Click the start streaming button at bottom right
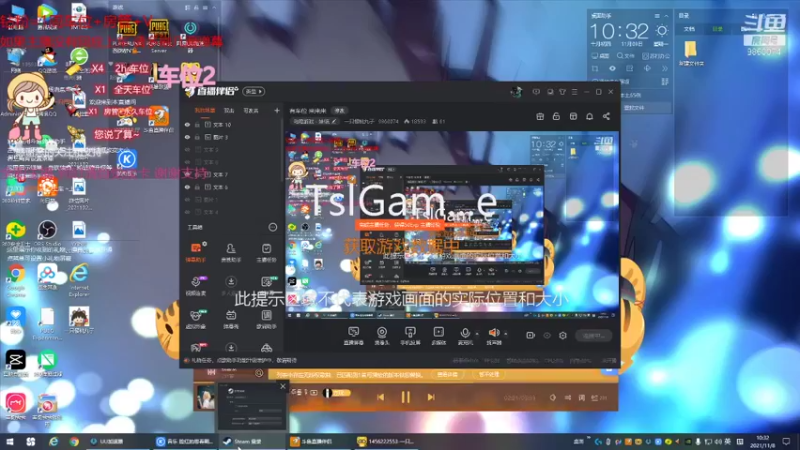The image size is (800, 450). 593,336
